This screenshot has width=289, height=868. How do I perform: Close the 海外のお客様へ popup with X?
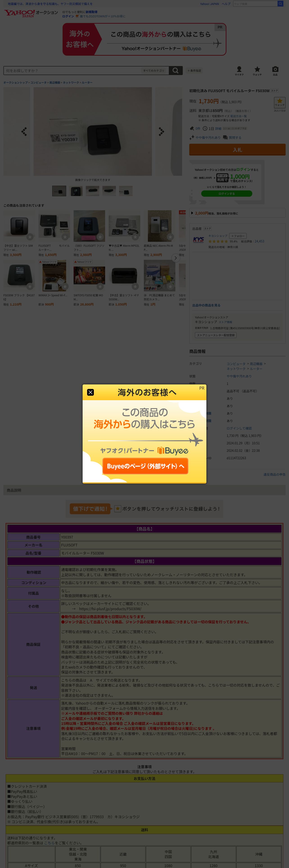coord(90,392)
